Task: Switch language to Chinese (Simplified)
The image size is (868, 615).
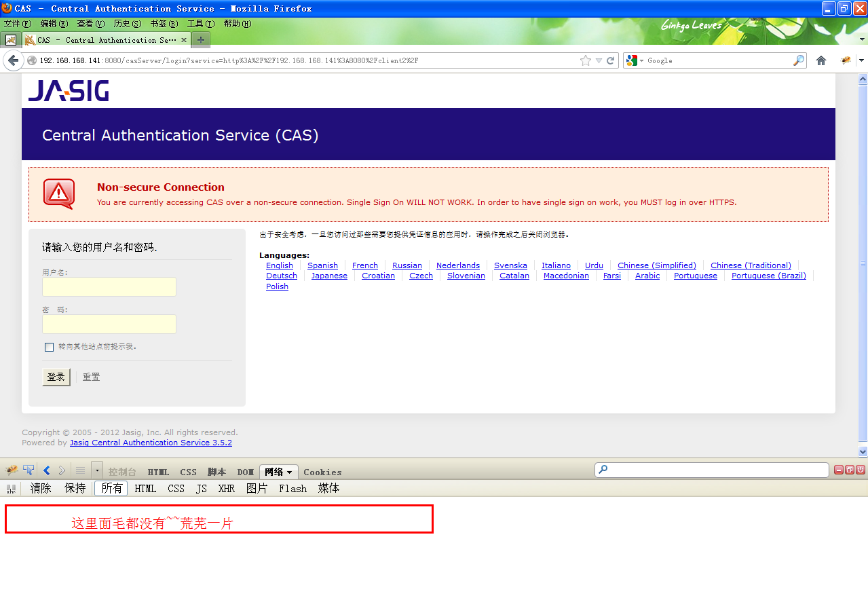Action: pos(657,265)
